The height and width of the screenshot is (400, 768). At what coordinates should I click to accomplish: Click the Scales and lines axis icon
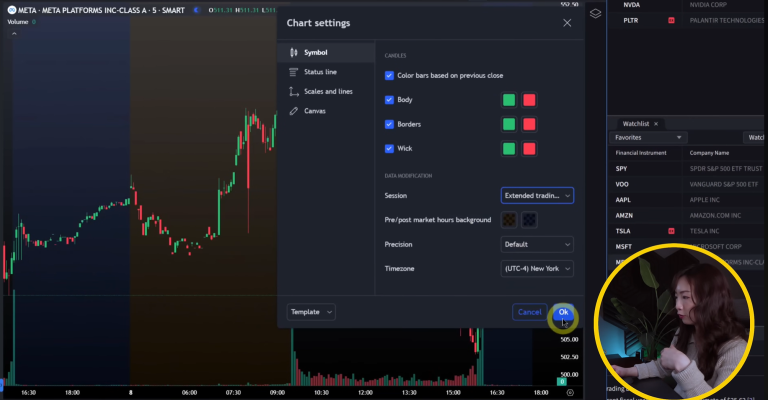(x=293, y=91)
